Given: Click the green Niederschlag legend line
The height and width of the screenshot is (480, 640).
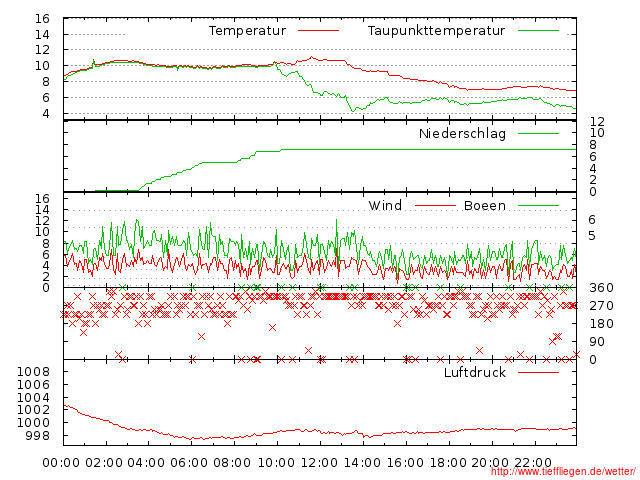Looking at the screenshot, I should point(538,133).
